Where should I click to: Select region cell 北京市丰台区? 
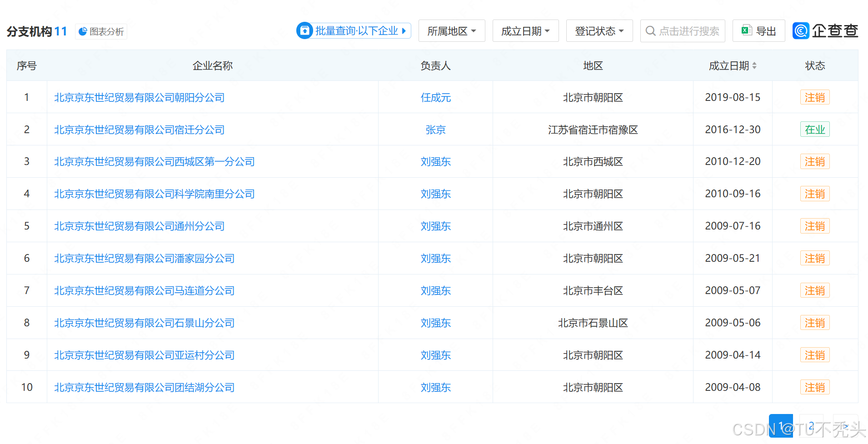593,290
